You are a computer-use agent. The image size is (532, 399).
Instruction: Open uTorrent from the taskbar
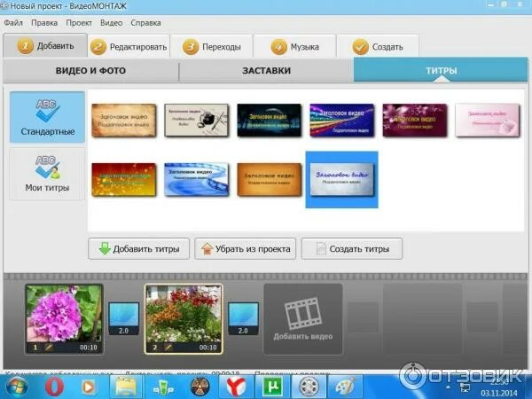pyautogui.click(x=273, y=387)
